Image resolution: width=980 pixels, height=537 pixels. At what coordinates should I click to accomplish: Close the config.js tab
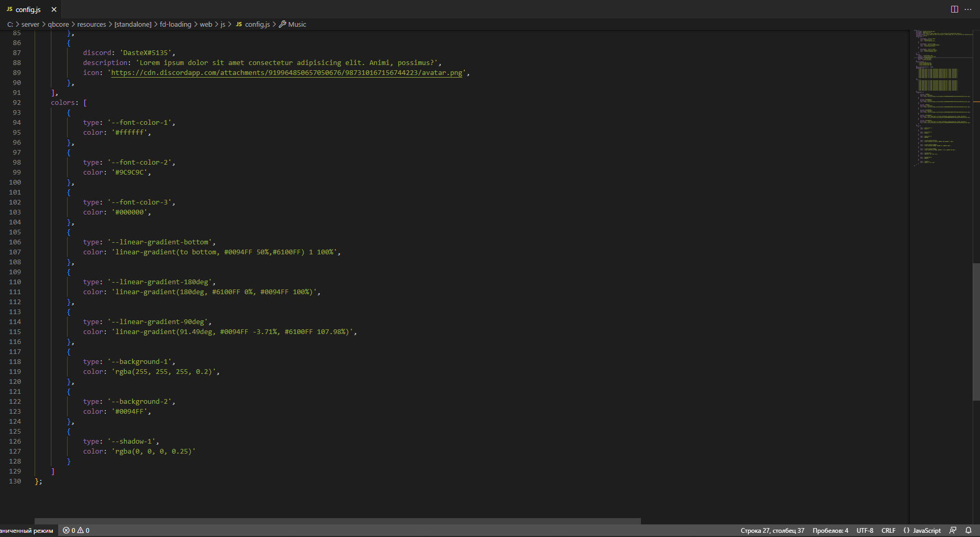54,9
